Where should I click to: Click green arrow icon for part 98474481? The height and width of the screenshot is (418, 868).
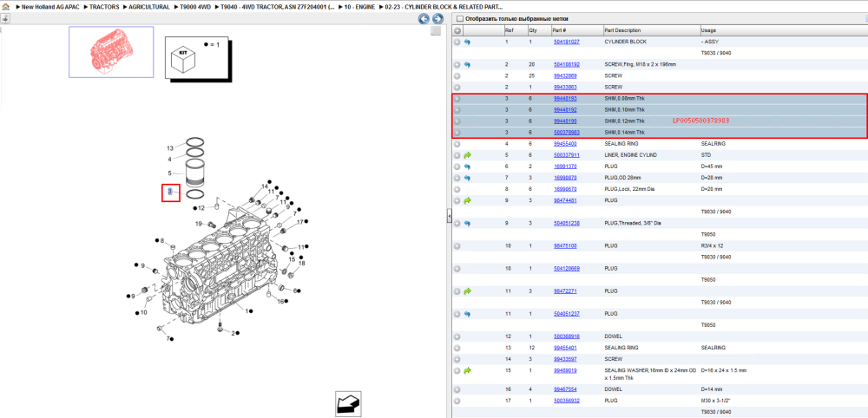point(467,200)
